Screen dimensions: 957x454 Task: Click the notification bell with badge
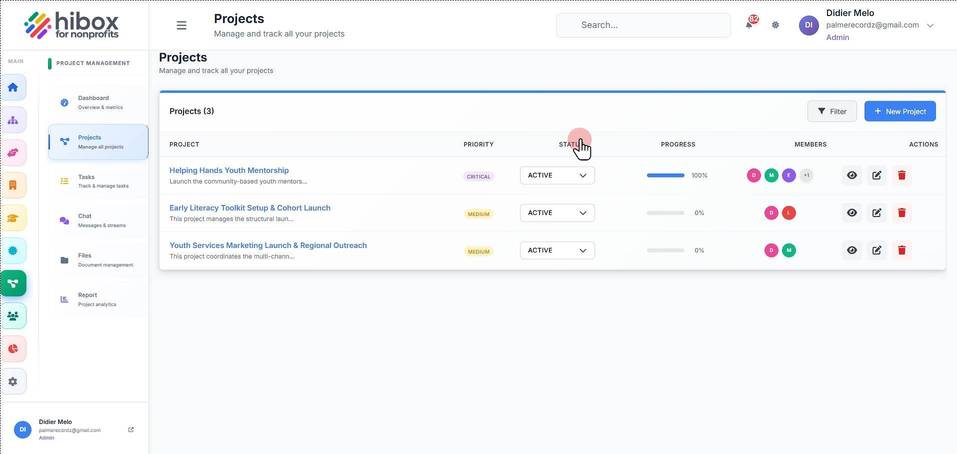[x=749, y=24]
